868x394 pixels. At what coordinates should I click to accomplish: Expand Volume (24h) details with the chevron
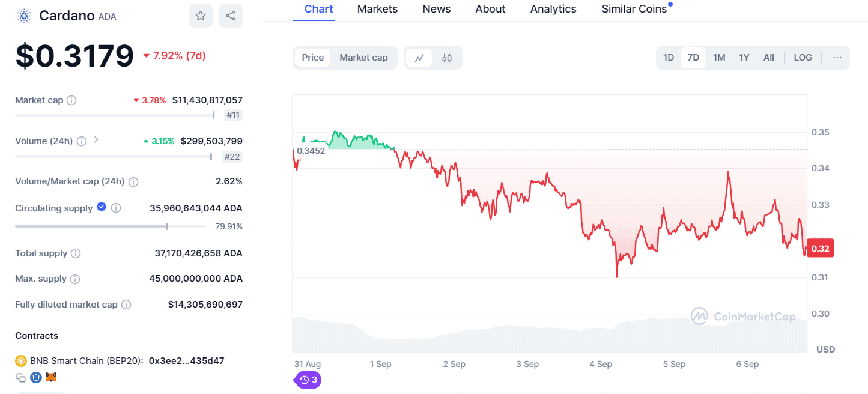pos(96,141)
